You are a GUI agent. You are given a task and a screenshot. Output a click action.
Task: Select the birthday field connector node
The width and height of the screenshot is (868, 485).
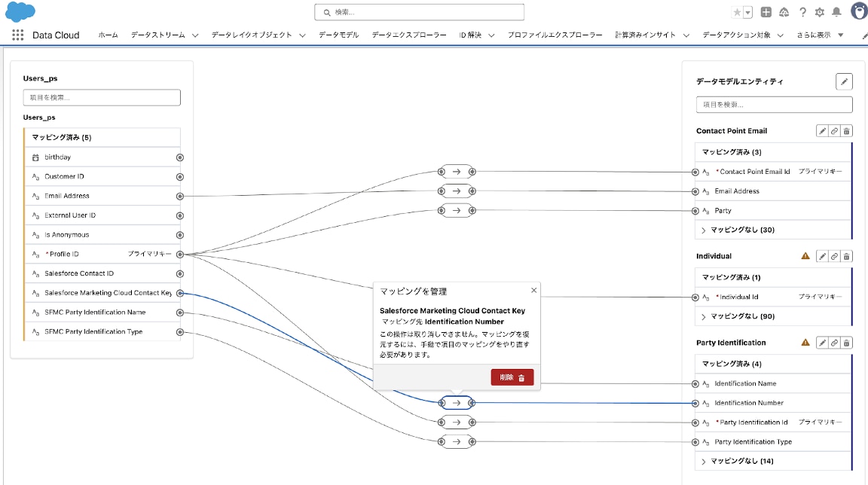click(179, 157)
